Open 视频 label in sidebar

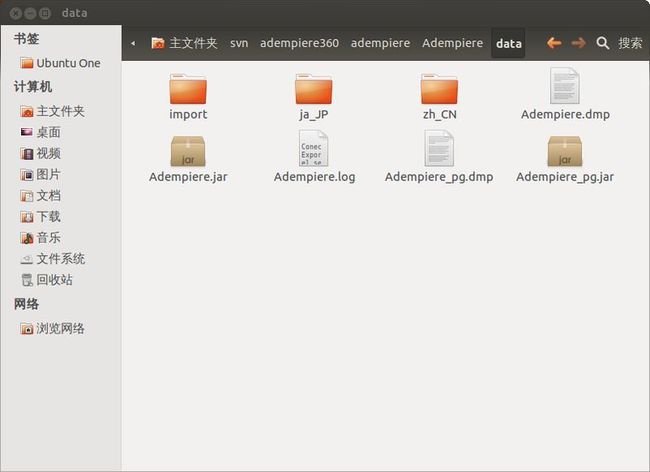pyautogui.click(x=49, y=154)
